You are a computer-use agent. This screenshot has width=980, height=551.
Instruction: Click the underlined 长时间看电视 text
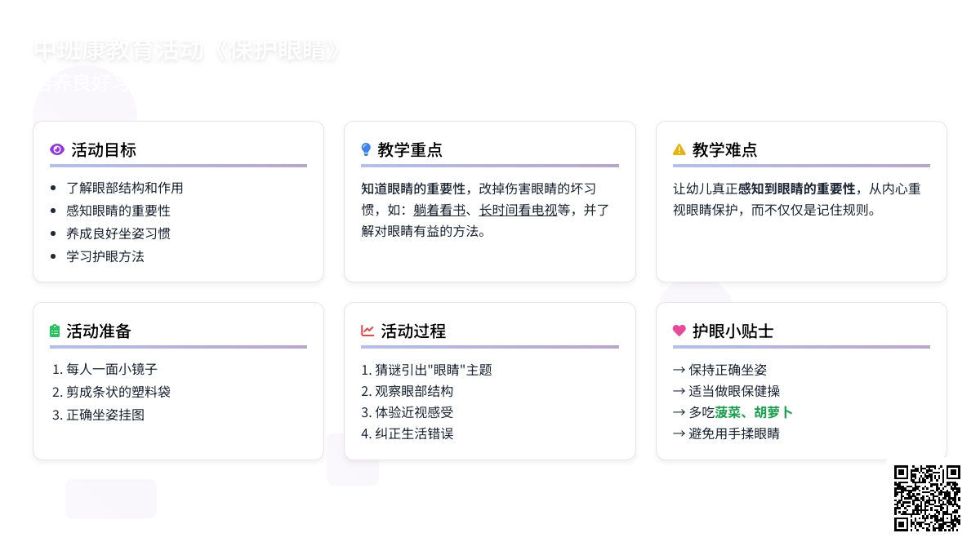(x=518, y=211)
